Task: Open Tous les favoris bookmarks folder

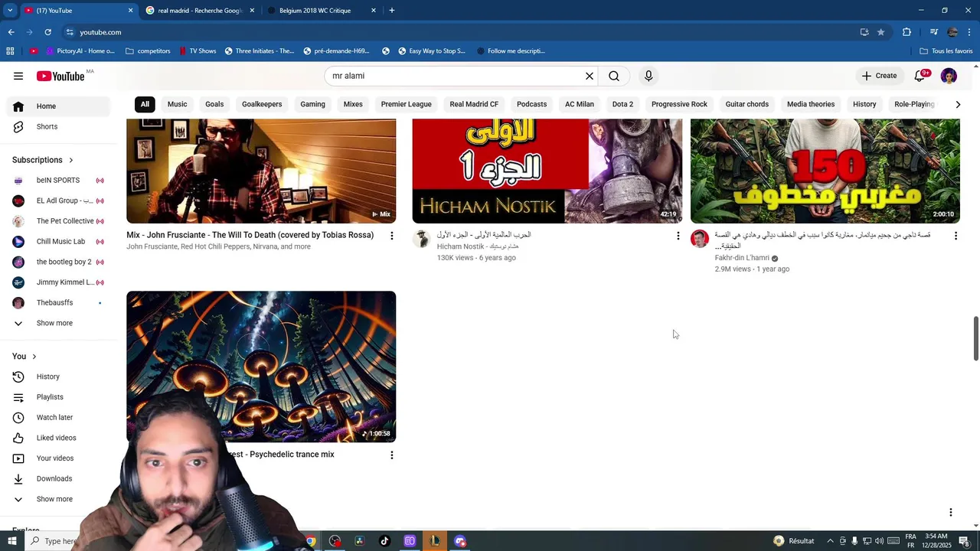Action: point(946,51)
